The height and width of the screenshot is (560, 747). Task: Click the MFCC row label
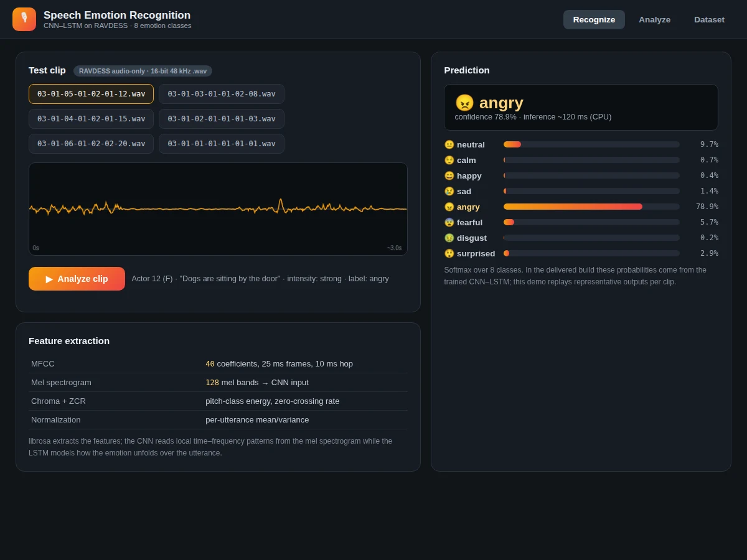[x=43, y=363]
